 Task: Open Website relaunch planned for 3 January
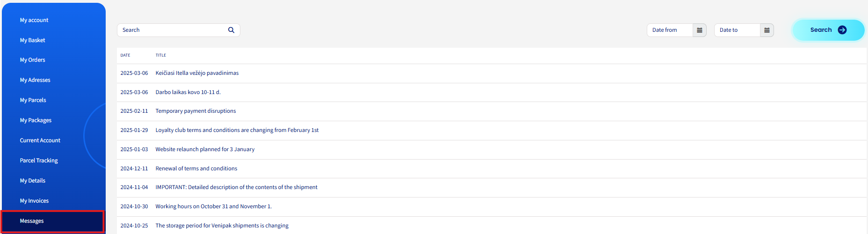click(x=205, y=149)
